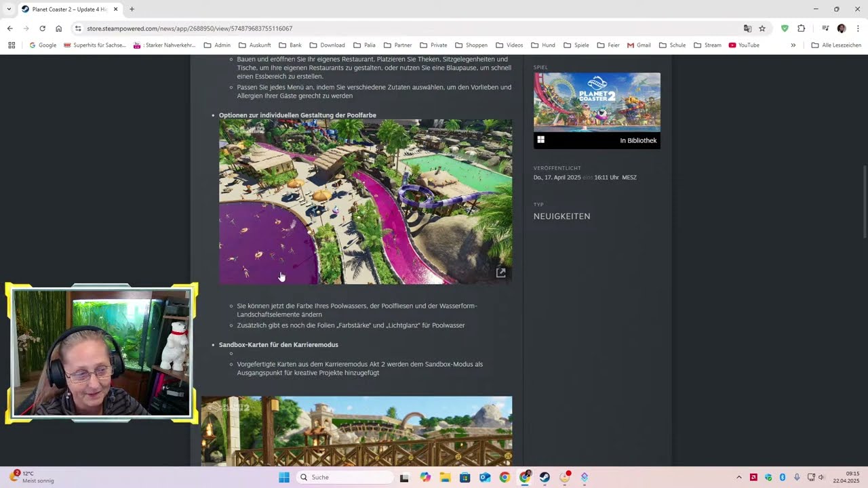Close the Planet Coaster 2 tab
Screen dimensions: 868x488
115,9
